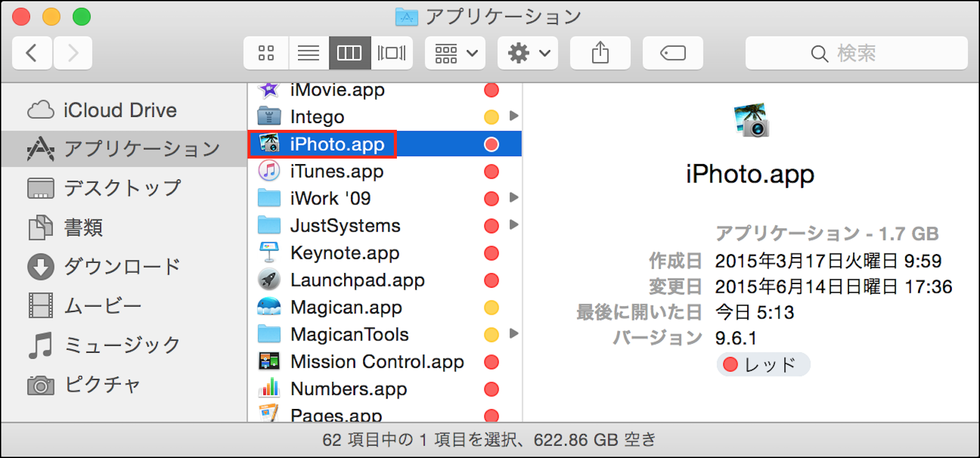Open ムービー in the sidebar

point(124,306)
